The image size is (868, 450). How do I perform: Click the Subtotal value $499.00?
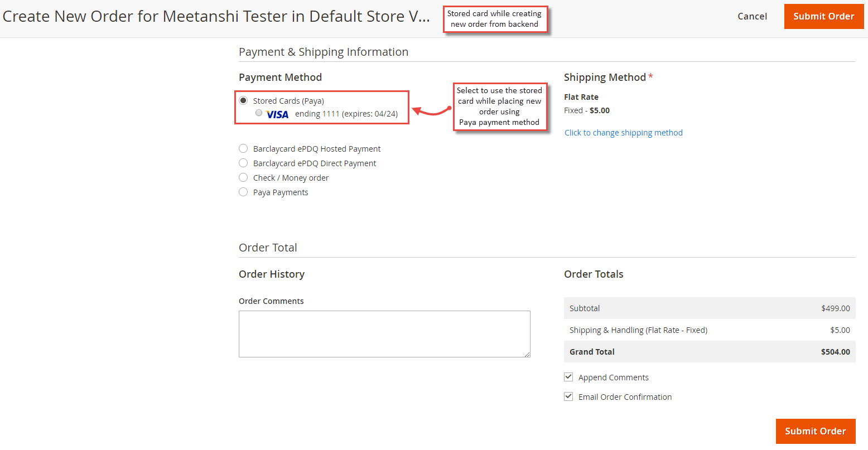pyautogui.click(x=835, y=308)
